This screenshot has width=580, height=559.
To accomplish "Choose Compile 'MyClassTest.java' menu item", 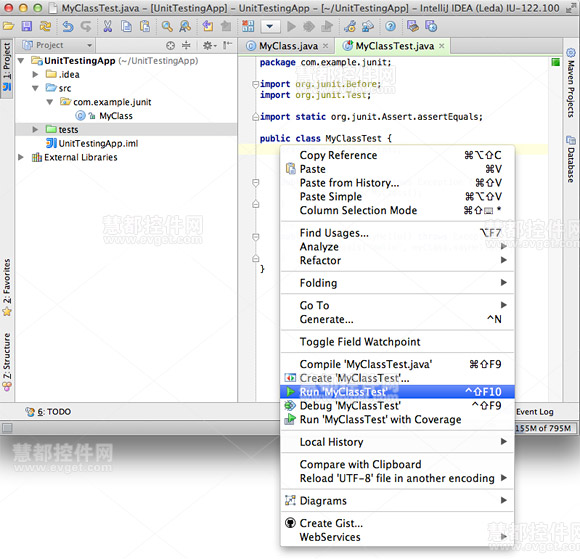I will click(x=397, y=364).
